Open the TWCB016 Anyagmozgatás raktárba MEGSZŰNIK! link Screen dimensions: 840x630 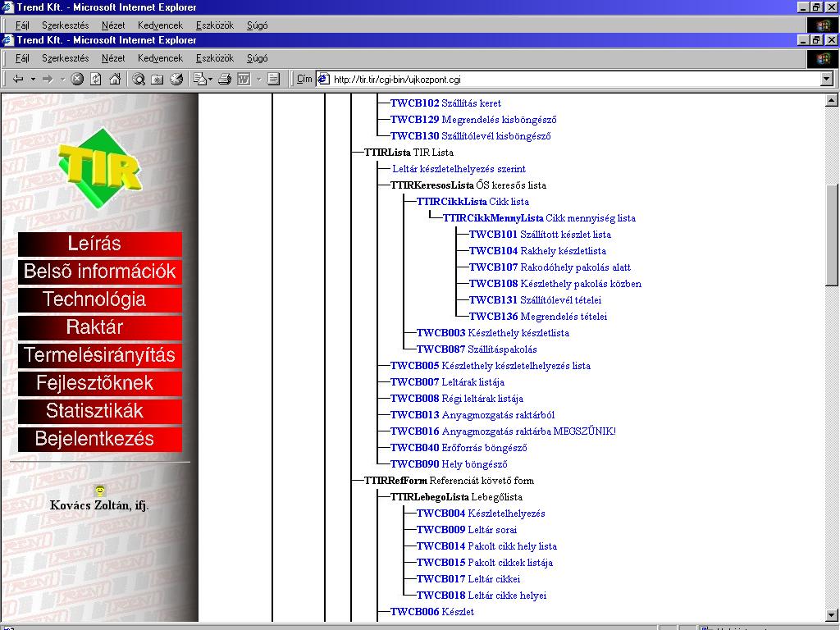click(503, 431)
